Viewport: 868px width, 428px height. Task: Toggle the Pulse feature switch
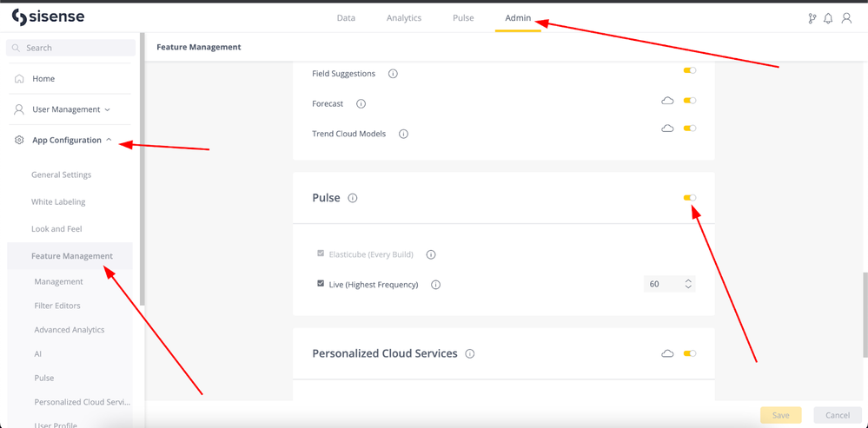[689, 198]
